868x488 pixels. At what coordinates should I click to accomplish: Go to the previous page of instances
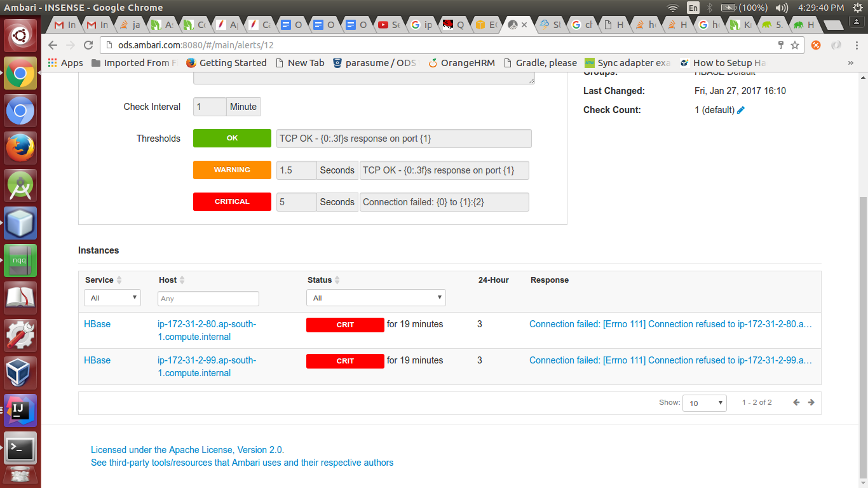tap(796, 402)
